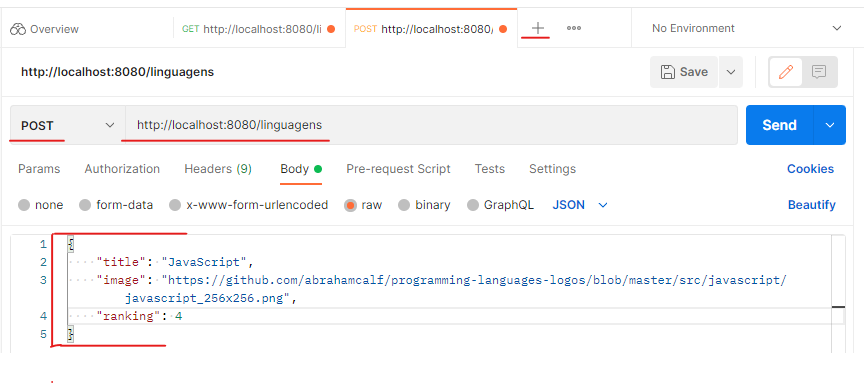
Task: Click line number 5 in the editor gutter
Action: (x=44, y=334)
